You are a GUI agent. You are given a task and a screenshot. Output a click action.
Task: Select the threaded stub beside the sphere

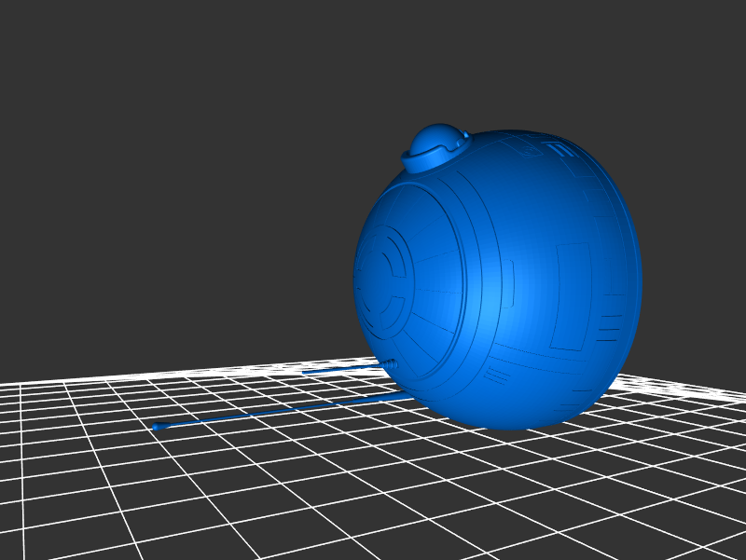click(390, 363)
